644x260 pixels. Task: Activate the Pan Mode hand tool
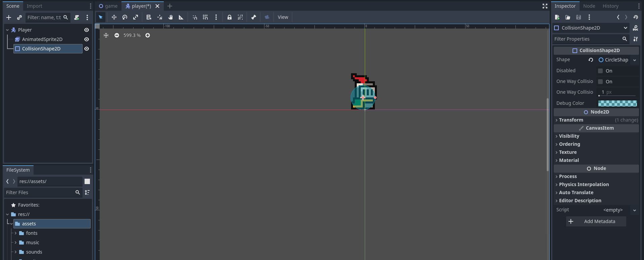(170, 17)
